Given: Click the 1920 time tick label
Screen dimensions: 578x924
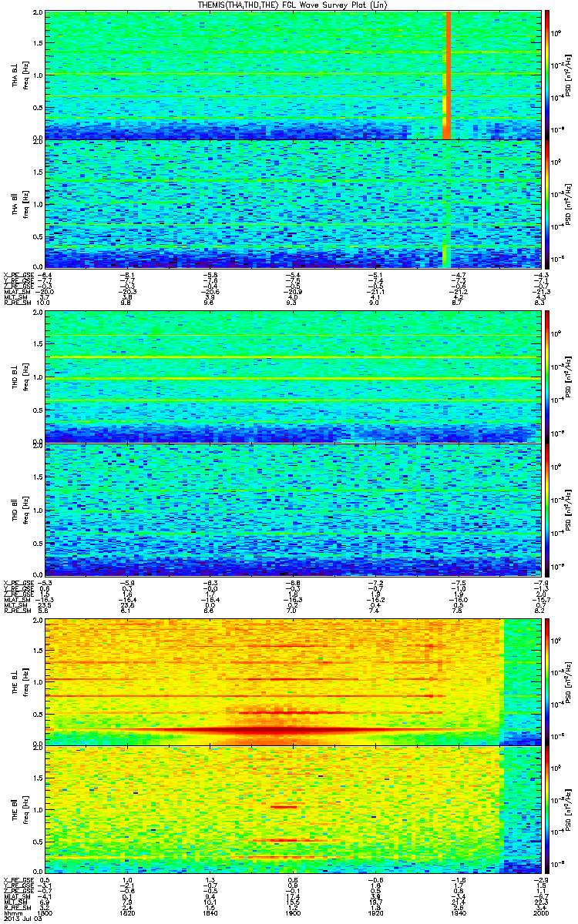Looking at the screenshot, I should (x=375, y=912).
